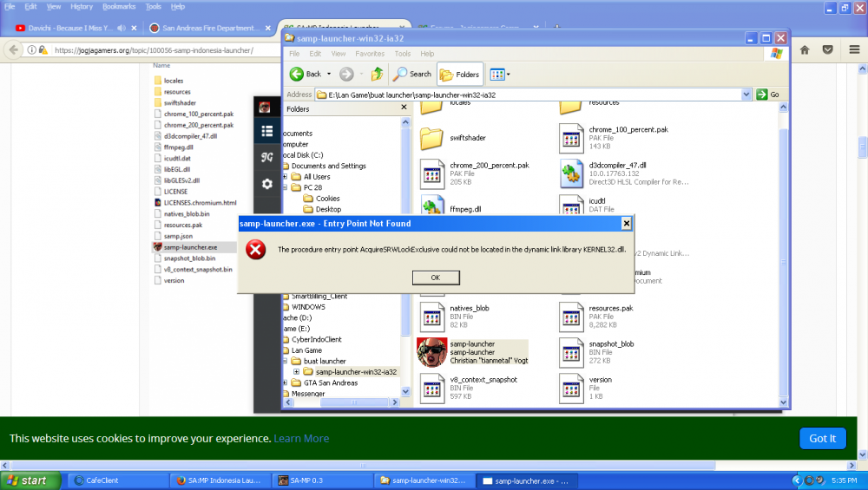Select Desktop folder in the tree
Viewport: 868px width, 490px height.
[x=328, y=209]
